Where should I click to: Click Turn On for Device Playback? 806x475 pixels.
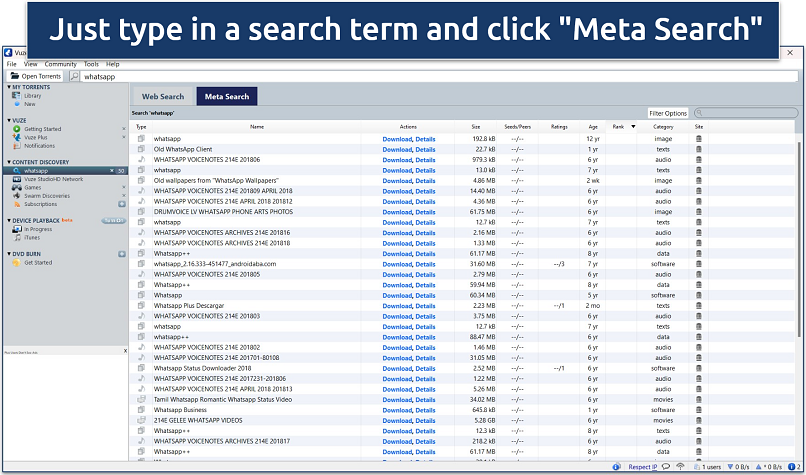(x=113, y=221)
